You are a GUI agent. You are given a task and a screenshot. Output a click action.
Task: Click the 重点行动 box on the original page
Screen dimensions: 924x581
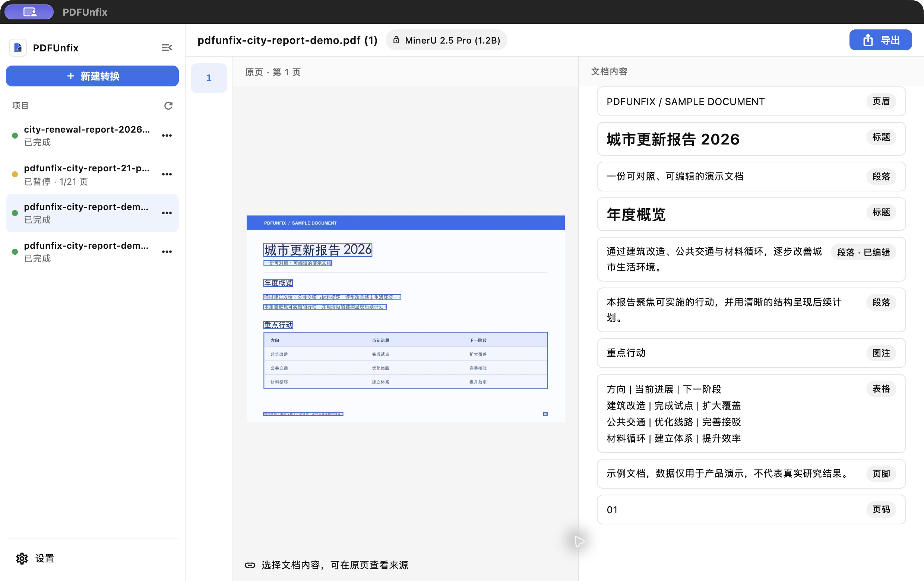(278, 325)
